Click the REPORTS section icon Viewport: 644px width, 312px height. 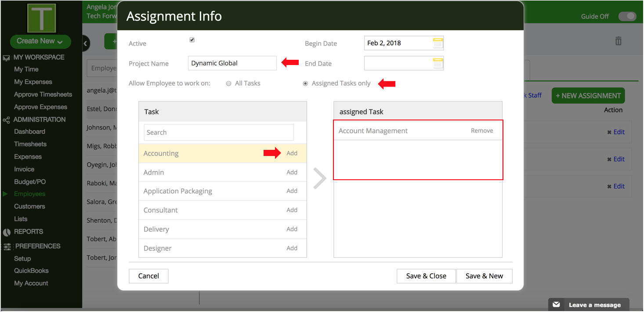[6, 232]
